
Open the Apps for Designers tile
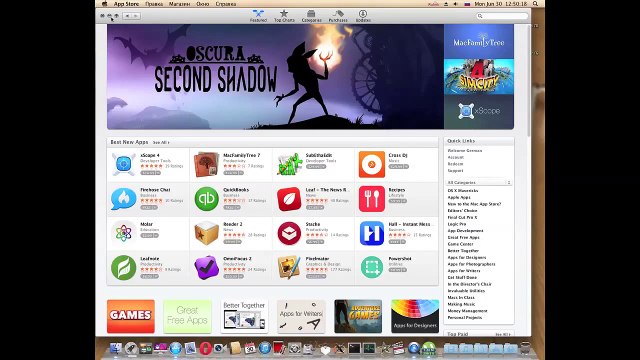pos(415,316)
